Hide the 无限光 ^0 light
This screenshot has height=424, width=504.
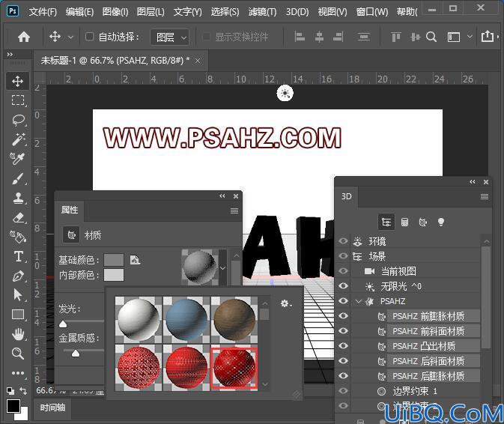pos(343,285)
